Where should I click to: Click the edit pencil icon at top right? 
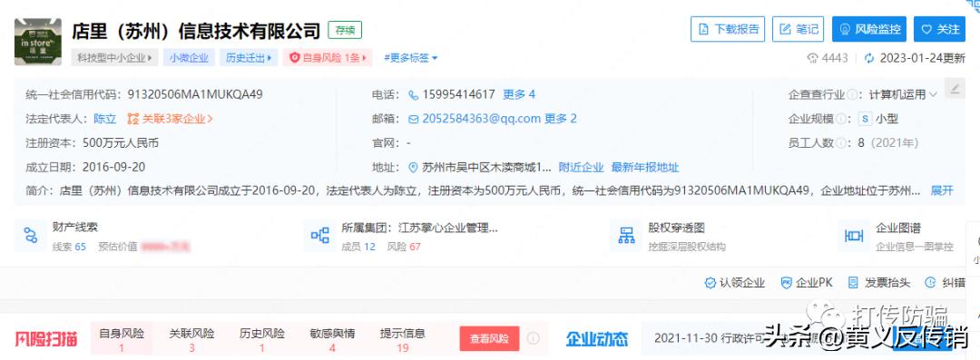[x=955, y=89]
